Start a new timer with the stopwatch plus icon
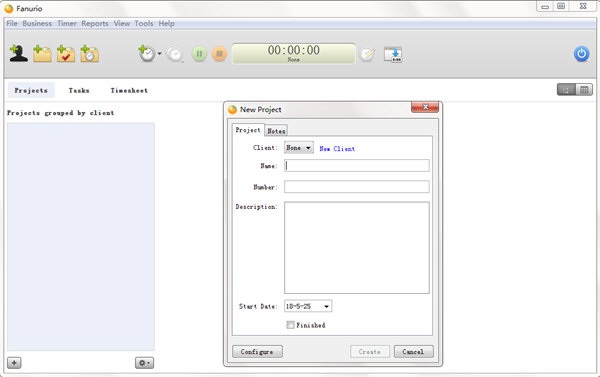The image size is (600, 377). pos(147,54)
